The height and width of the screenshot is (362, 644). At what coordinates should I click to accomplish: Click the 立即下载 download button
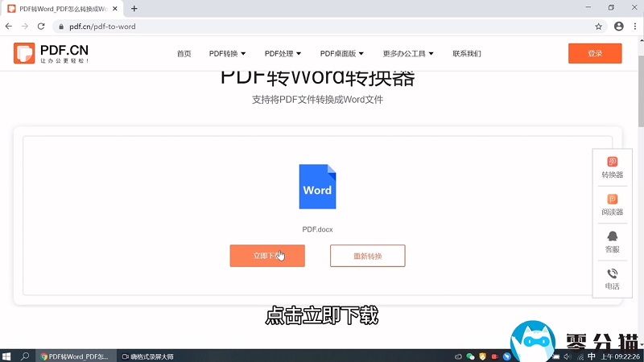pos(267,256)
